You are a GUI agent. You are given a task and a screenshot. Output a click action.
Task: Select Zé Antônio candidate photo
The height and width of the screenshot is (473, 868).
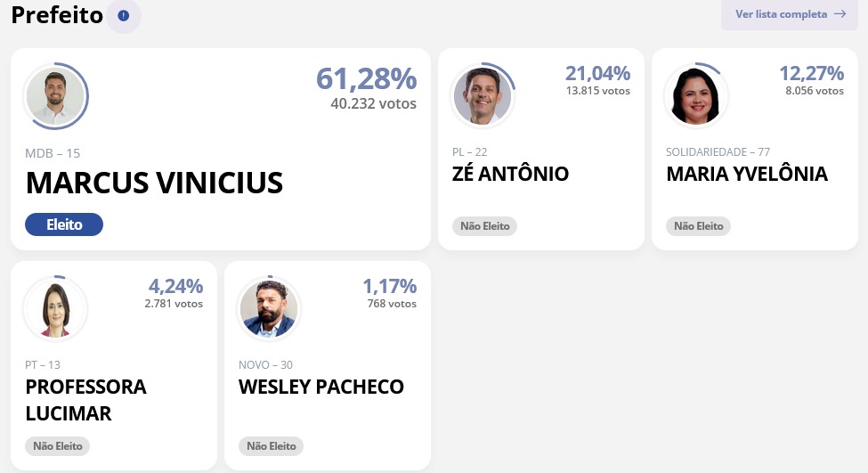click(x=483, y=95)
